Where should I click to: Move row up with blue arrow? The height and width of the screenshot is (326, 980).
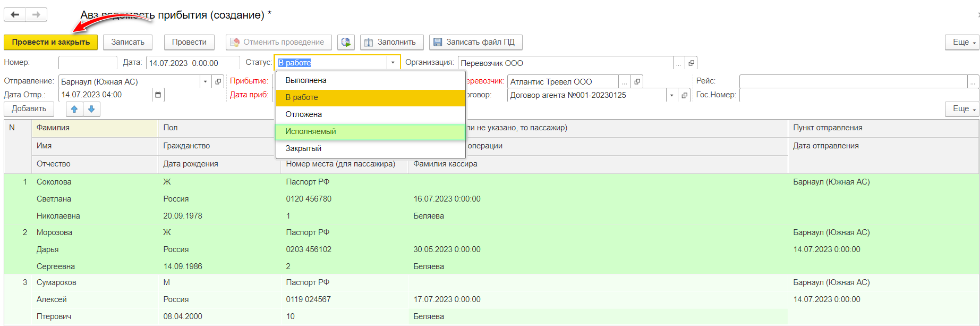[x=74, y=109]
